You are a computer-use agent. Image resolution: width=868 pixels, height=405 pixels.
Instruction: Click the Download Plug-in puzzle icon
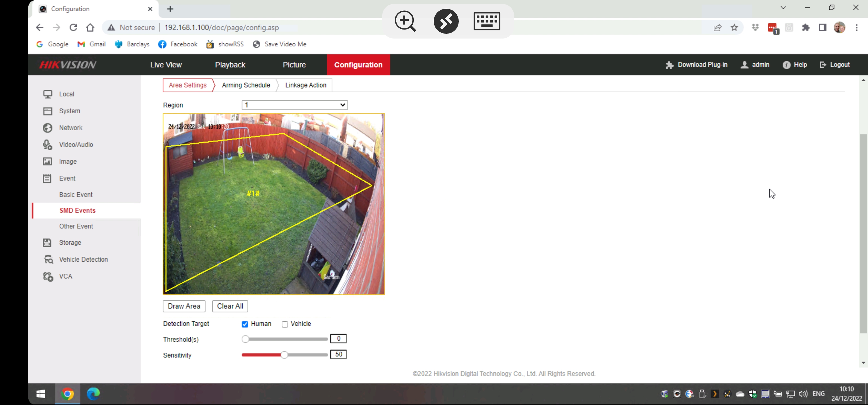coord(669,65)
